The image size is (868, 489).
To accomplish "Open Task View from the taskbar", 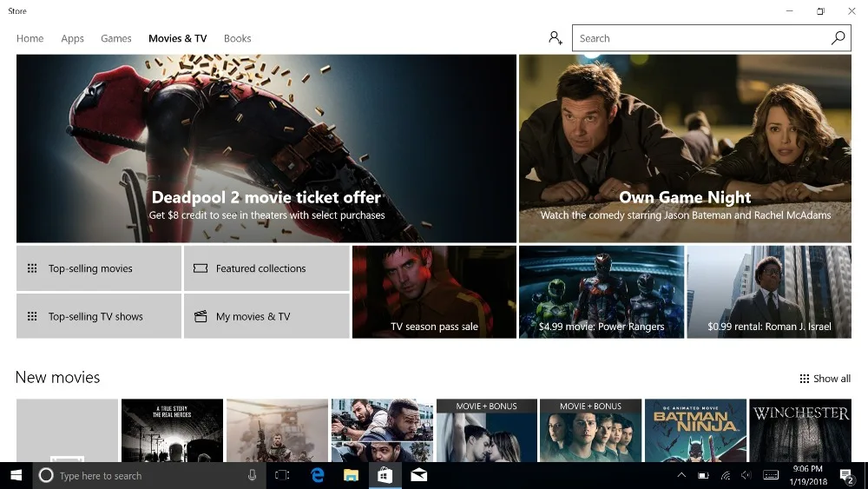I will (282, 475).
